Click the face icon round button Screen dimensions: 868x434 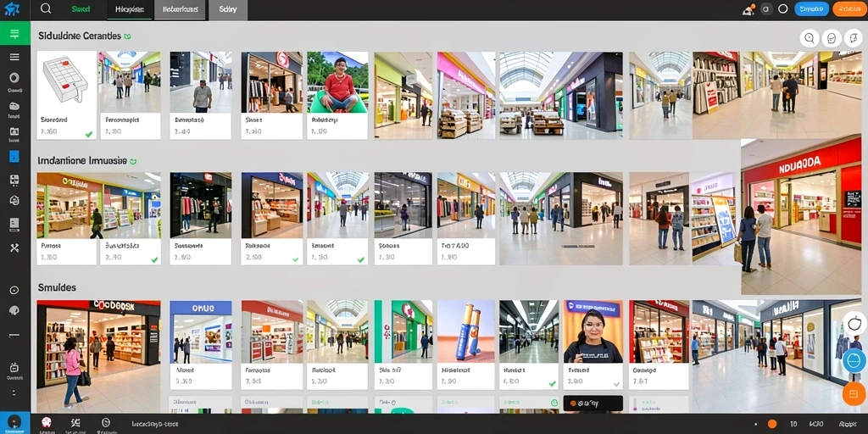831,38
